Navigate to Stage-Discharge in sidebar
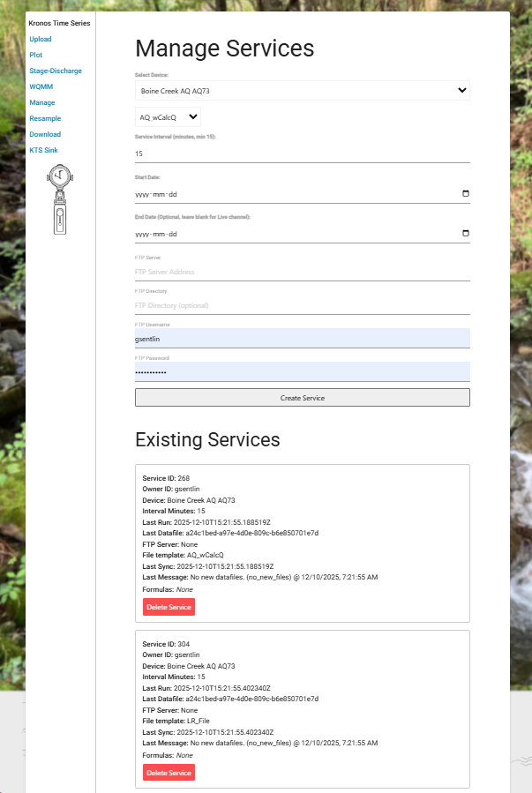532x793 pixels. tap(56, 71)
